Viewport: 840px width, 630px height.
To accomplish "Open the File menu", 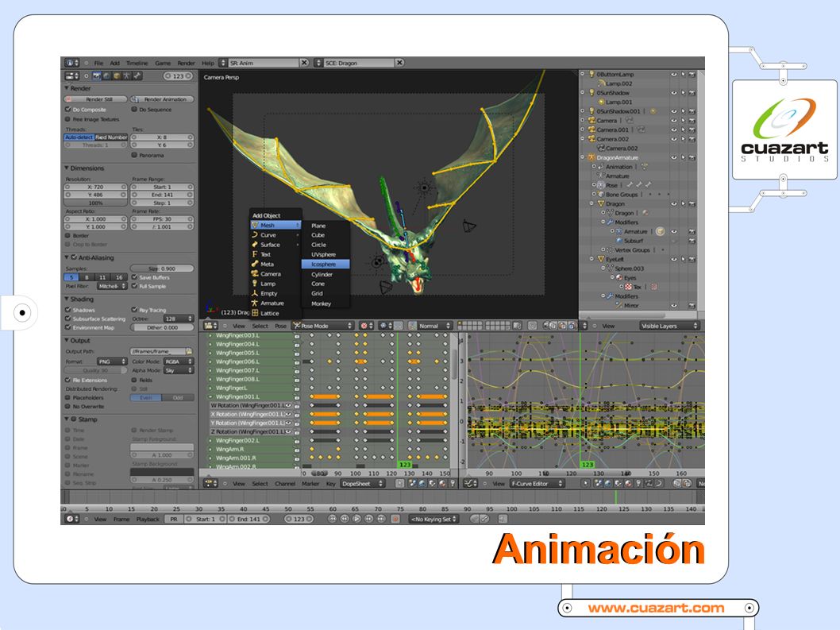I will tap(98, 63).
